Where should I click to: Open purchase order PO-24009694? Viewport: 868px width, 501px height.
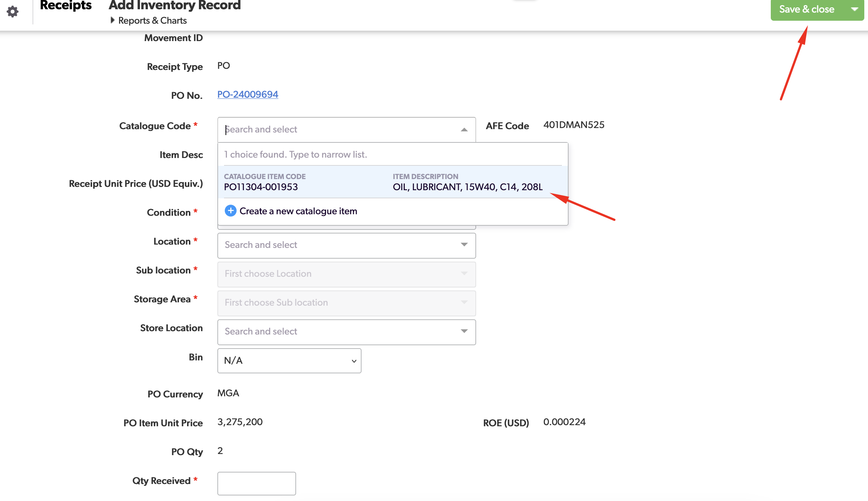[x=247, y=94]
